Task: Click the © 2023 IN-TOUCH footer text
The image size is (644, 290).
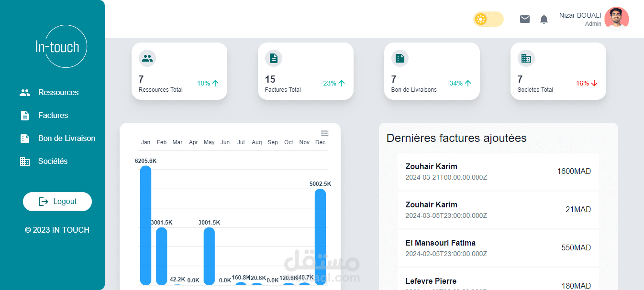Action: click(57, 230)
